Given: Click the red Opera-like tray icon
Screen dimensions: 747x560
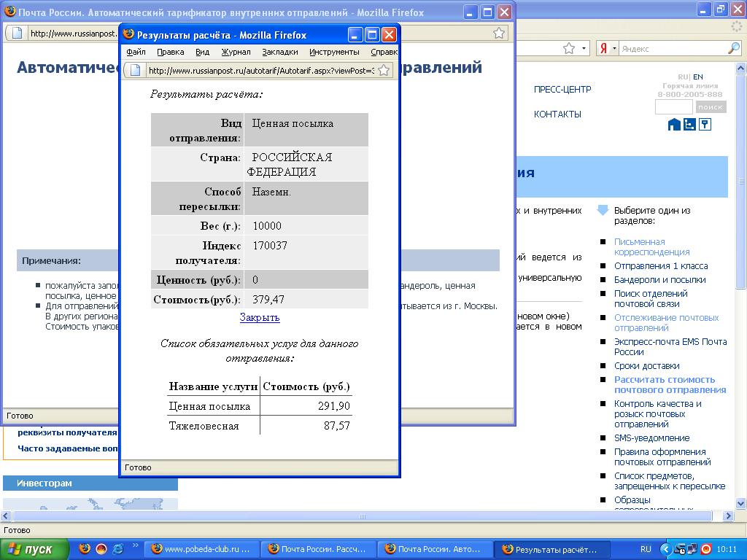Looking at the screenshot, I should 706,549.
